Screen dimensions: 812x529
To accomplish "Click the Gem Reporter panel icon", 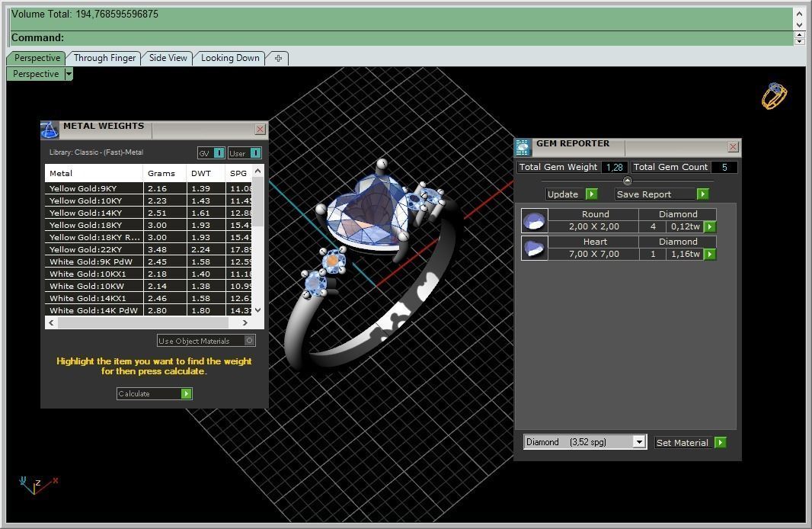I will pos(523,148).
